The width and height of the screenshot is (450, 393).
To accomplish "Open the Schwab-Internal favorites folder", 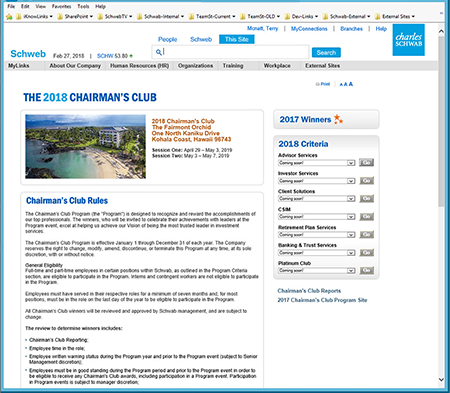I will click(160, 16).
